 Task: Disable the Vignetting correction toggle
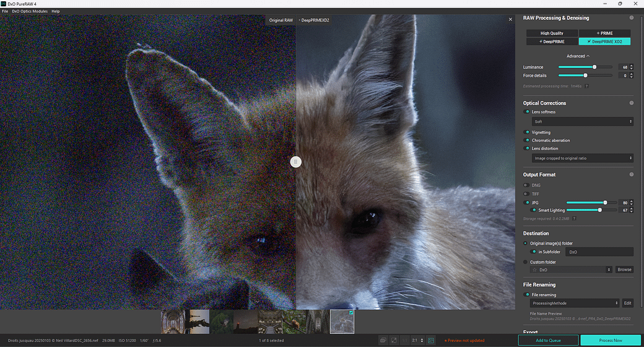point(527,133)
